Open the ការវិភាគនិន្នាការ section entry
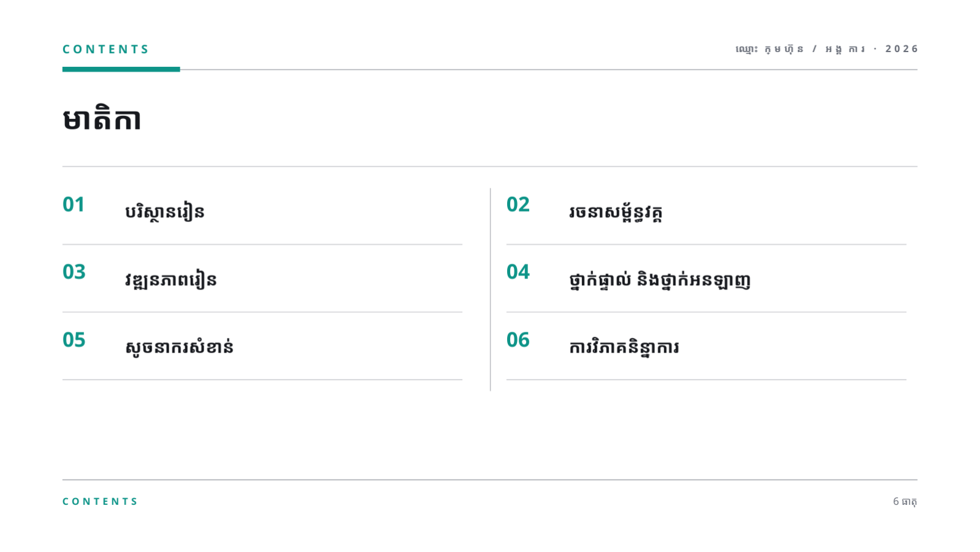980x552 pixels. (x=624, y=347)
